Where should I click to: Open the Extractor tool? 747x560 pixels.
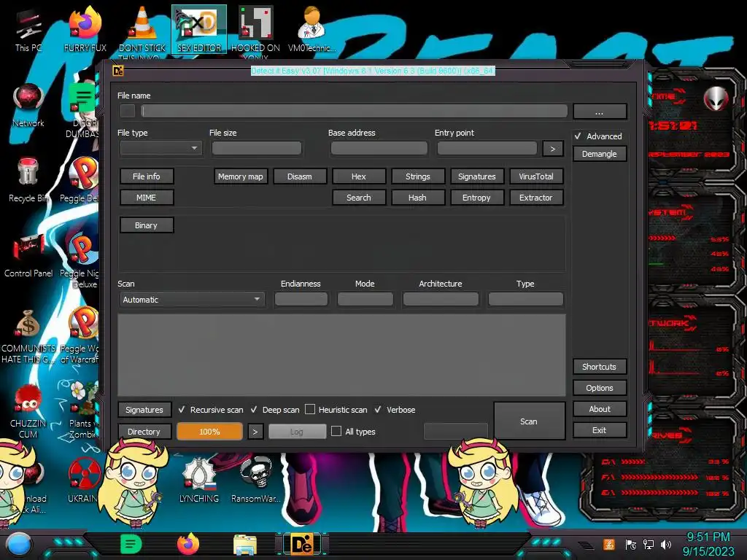point(536,198)
